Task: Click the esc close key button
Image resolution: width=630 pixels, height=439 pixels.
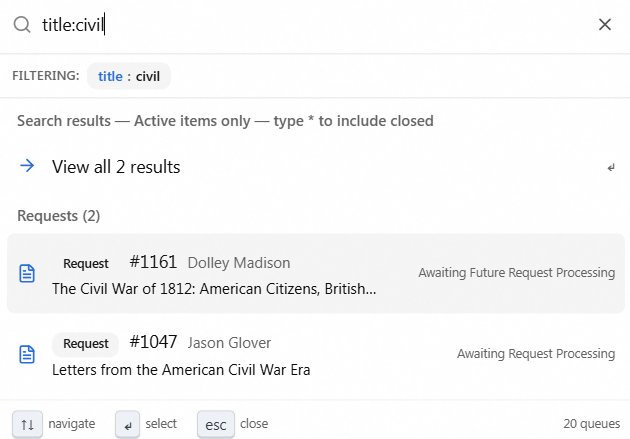Action: point(216,424)
